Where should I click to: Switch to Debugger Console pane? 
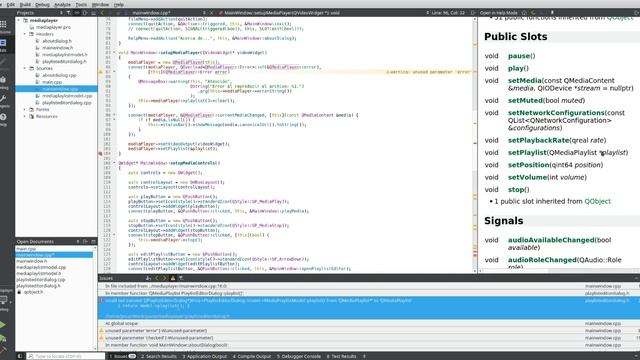tap(299, 356)
